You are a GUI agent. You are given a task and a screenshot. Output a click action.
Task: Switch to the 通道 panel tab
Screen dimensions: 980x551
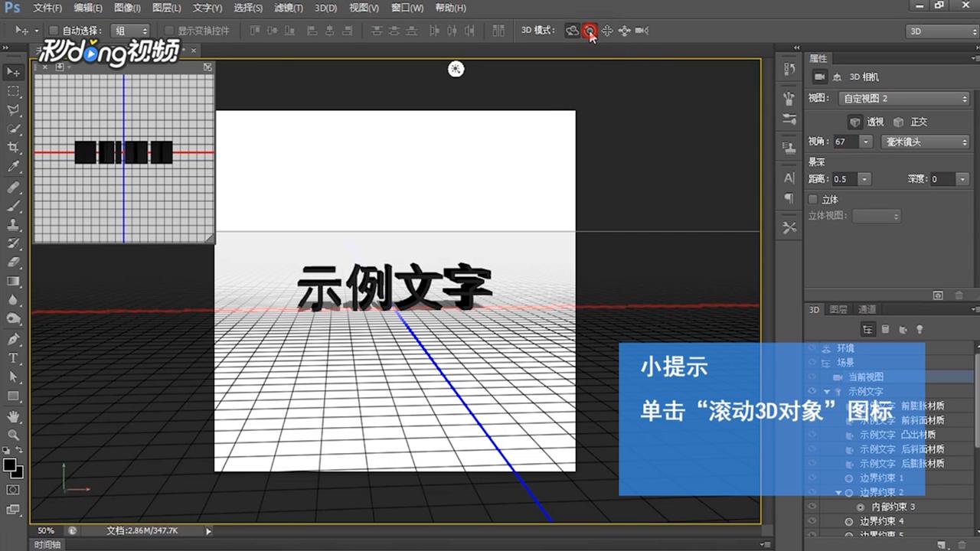click(x=867, y=309)
